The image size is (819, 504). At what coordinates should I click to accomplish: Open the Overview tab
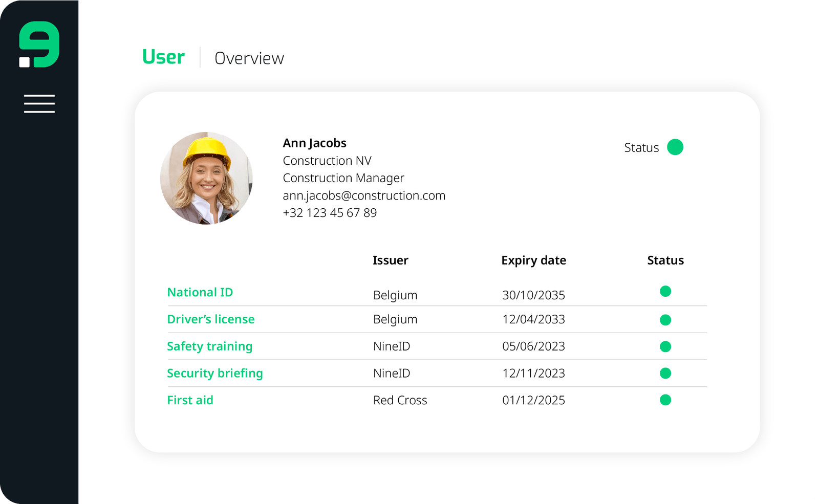pos(249,58)
